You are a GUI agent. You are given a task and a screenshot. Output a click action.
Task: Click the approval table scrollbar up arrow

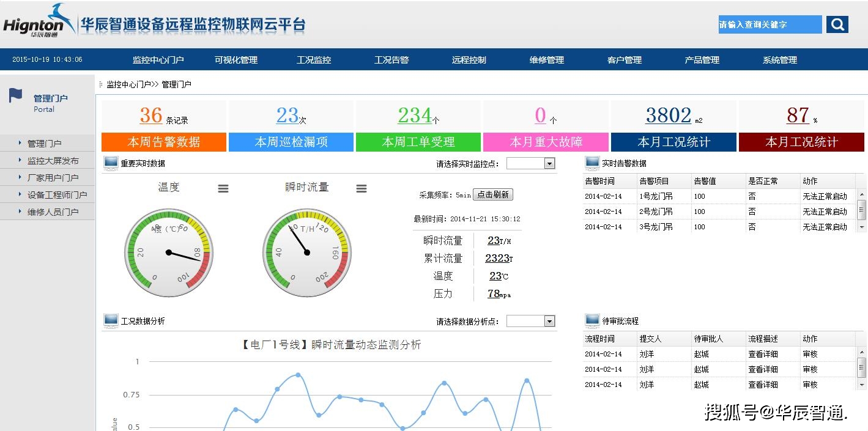(x=862, y=352)
